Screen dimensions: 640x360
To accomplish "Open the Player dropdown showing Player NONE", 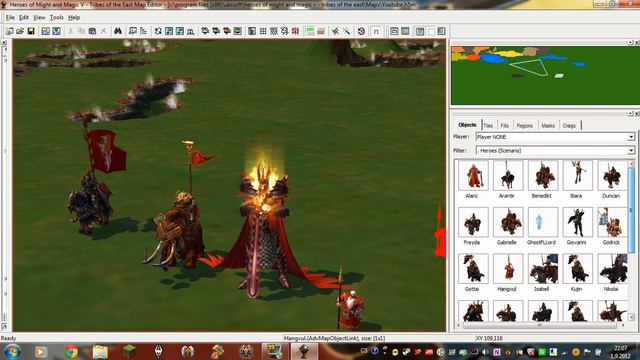I will tap(555, 137).
